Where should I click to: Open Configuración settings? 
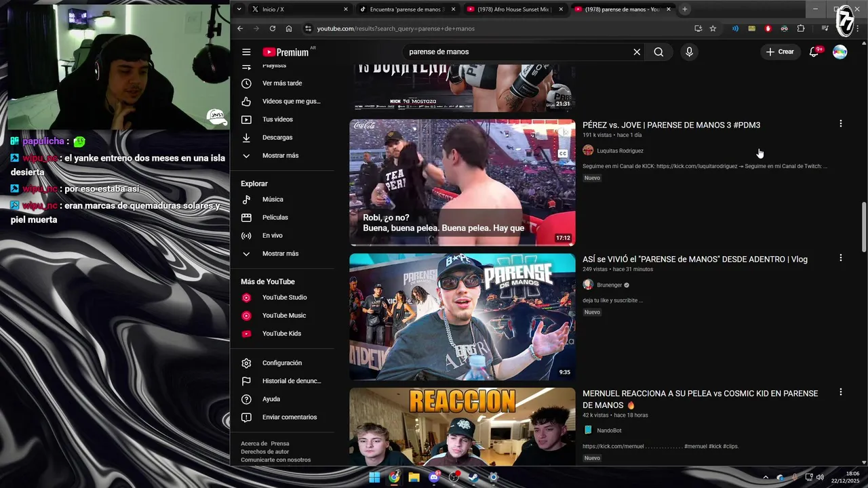point(282,363)
